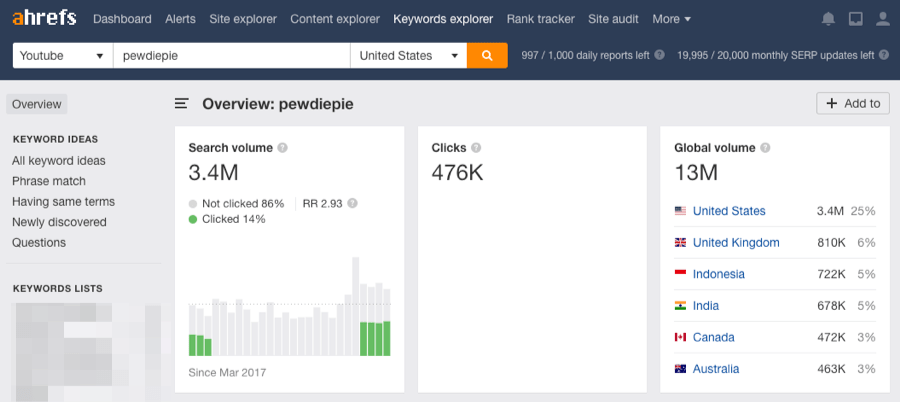Go to Site explorer
900x402 pixels.
[243, 19]
